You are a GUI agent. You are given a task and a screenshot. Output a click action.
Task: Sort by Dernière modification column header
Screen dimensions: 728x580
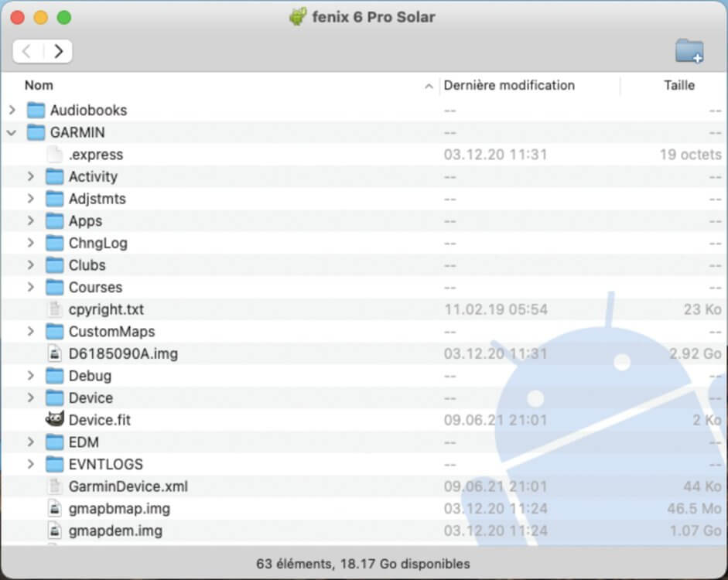[509, 85]
